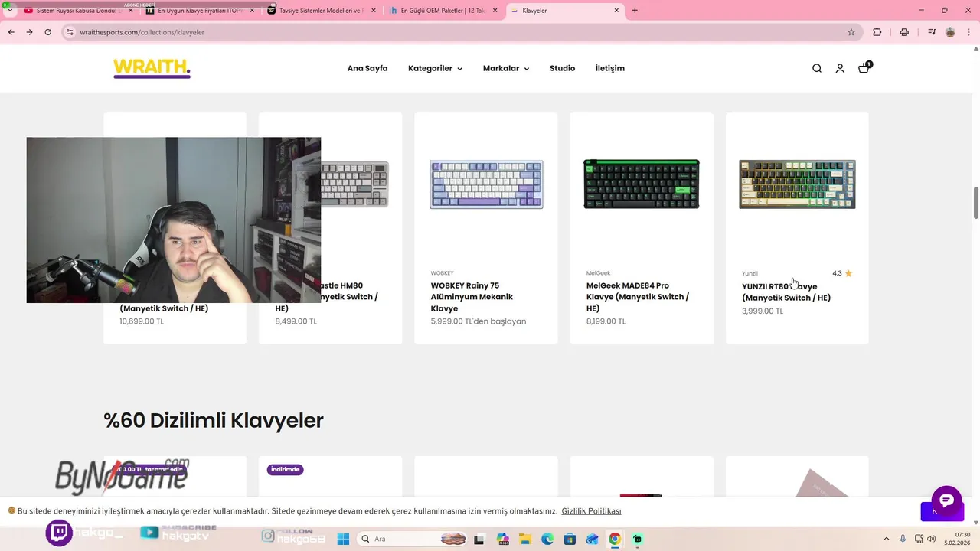The width and height of the screenshot is (980, 551).
Task: Click the Chrome taskbar icon
Action: [x=614, y=539]
